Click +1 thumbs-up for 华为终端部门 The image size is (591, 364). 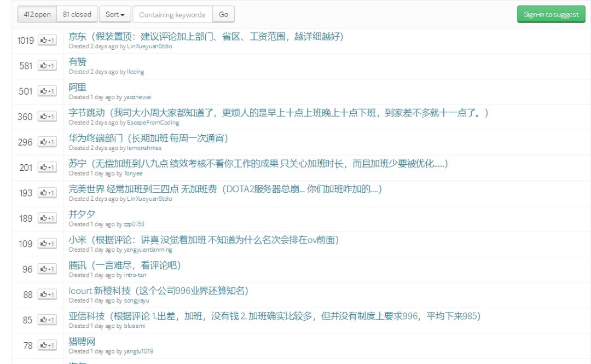point(47,142)
